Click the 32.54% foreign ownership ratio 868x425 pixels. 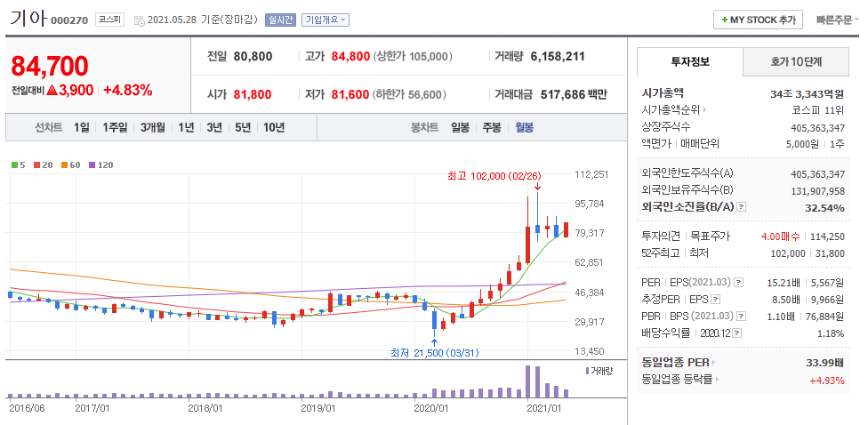tap(824, 208)
